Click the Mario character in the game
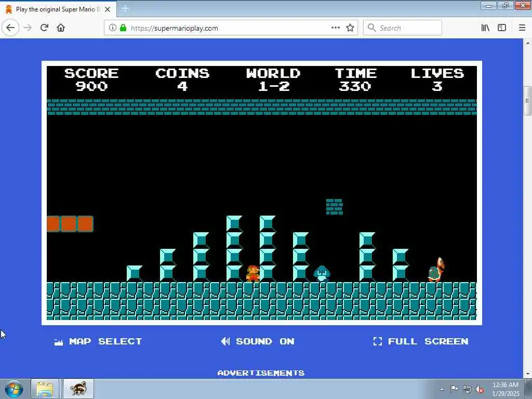This screenshot has height=399, width=532. (x=253, y=273)
